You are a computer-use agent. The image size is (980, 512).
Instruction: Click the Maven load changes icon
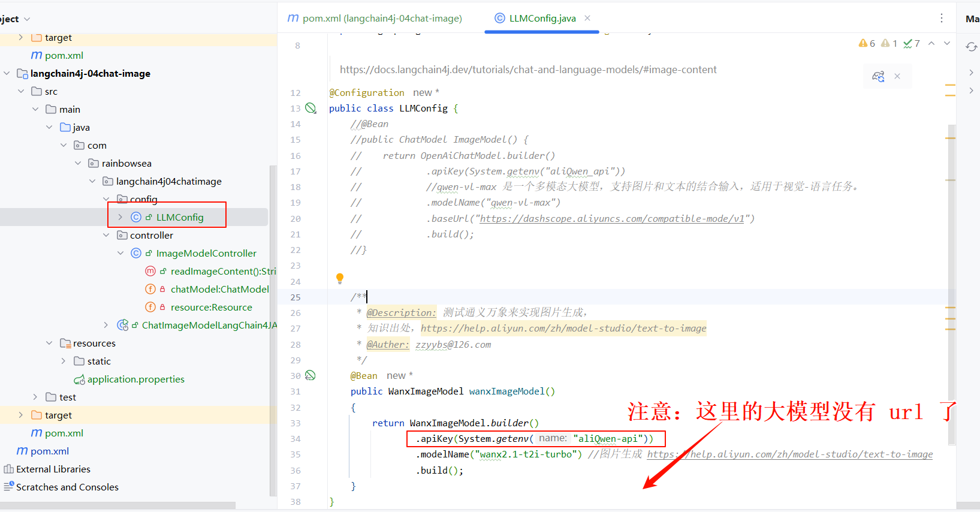tap(878, 77)
